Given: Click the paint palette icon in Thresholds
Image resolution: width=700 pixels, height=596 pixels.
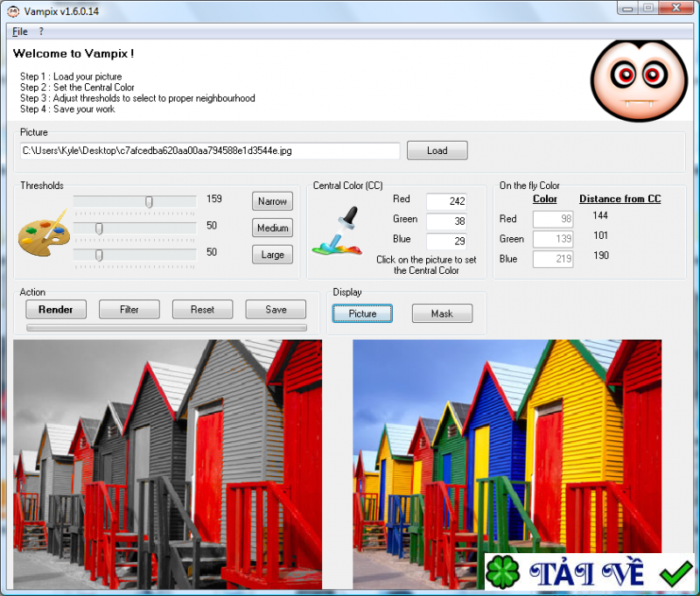Looking at the screenshot, I should pyautogui.click(x=44, y=233).
